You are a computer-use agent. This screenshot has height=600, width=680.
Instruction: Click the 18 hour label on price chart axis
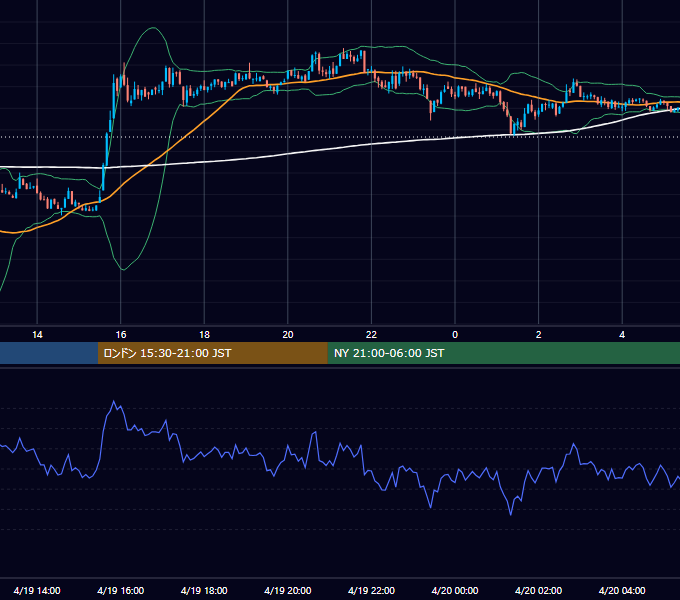(204, 335)
